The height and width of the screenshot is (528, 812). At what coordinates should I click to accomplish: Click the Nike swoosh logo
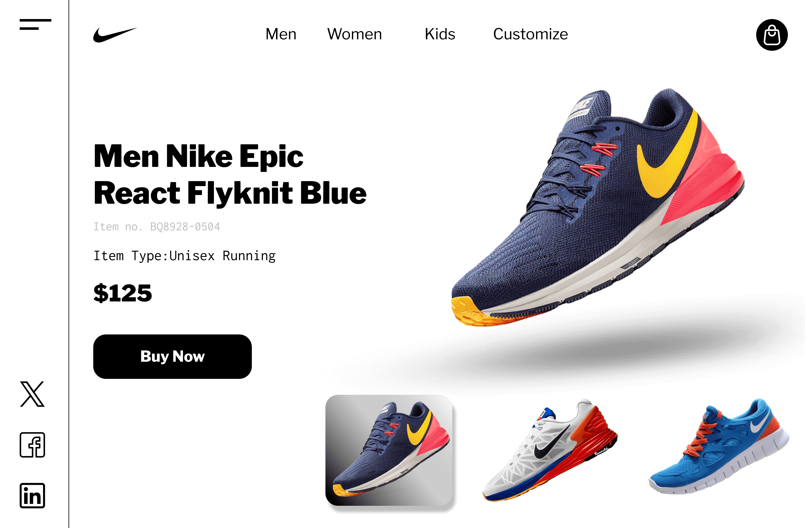pos(115,35)
